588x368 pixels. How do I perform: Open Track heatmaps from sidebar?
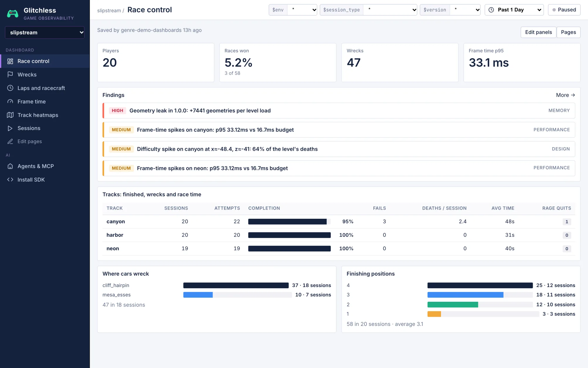(45, 115)
